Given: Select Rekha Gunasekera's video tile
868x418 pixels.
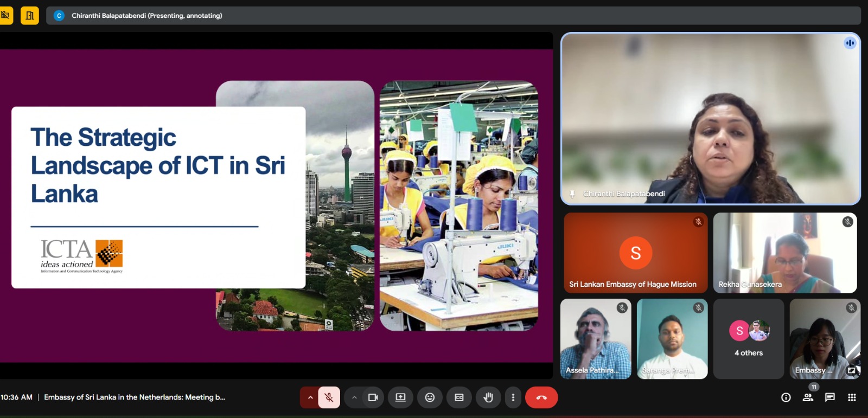Looking at the screenshot, I should pyautogui.click(x=785, y=253).
